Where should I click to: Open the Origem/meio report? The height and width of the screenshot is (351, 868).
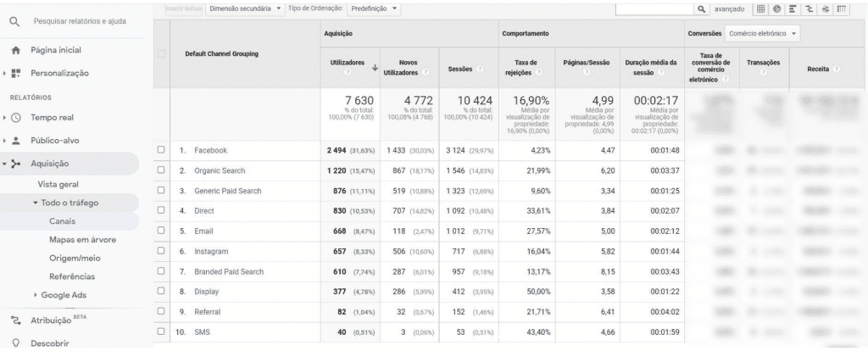75,258
